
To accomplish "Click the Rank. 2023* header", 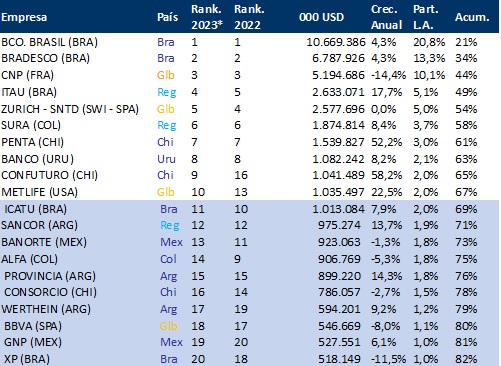I will click(x=207, y=17).
